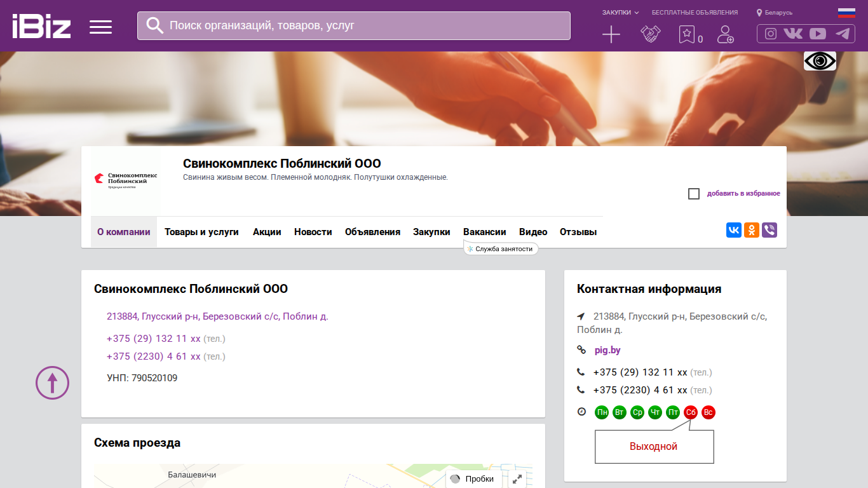The image size is (868, 488).
Task: Open YouTube from header social icons
Action: [818, 34]
